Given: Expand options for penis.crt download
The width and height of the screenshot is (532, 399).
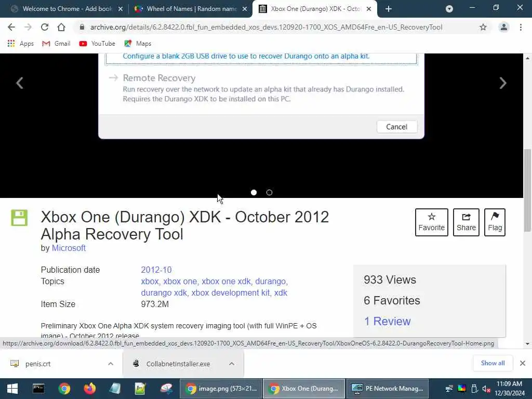Looking at the screenshot, I should point(111,364).
